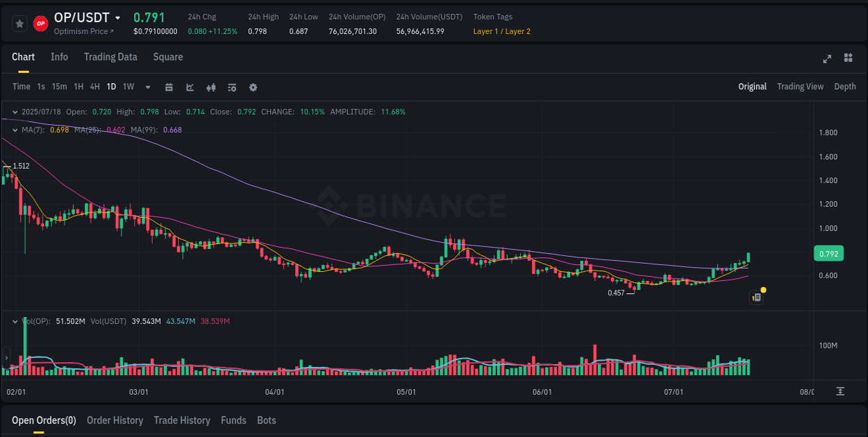Select the 1W timeframe interval
This screenshot has width=868, height=437.
coord(128,87)
